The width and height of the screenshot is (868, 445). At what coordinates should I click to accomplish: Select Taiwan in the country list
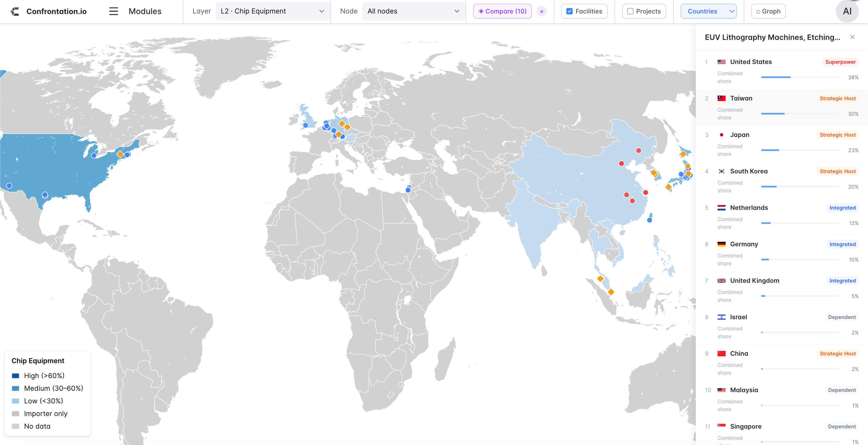(x=782, y=107)
